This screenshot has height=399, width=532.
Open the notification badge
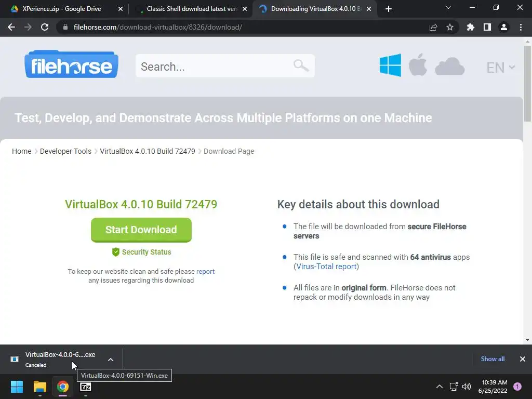coord(517,387)
